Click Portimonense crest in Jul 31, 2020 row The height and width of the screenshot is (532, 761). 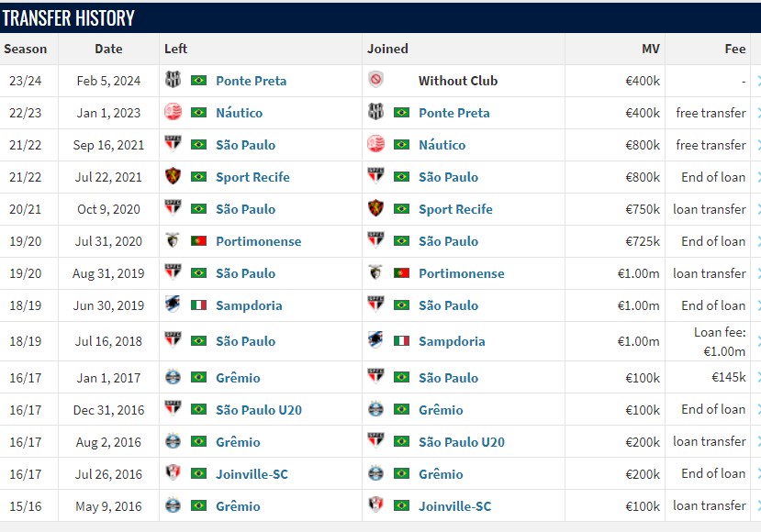(x=173, y=240)
